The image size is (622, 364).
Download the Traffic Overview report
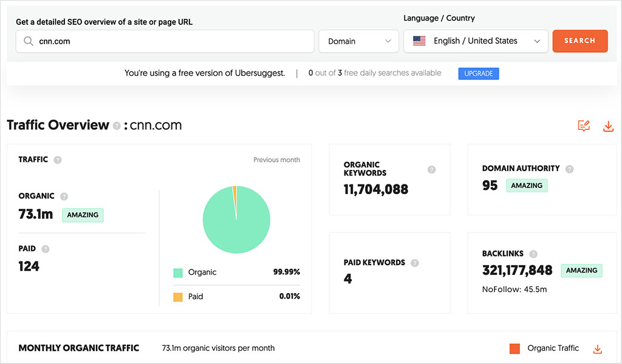(608, 126)
